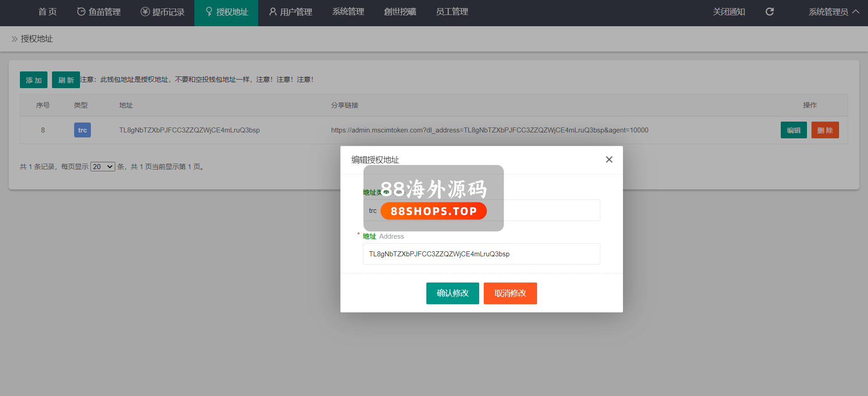Screen dimensions: 868x396
Task: Close the edit address dialog
Action: (609, 160)
